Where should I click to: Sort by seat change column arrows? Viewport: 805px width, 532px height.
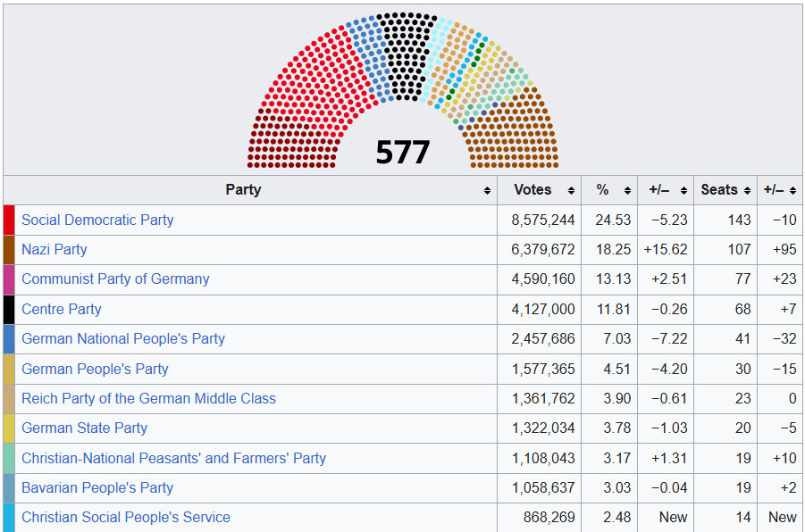(792, 190)
